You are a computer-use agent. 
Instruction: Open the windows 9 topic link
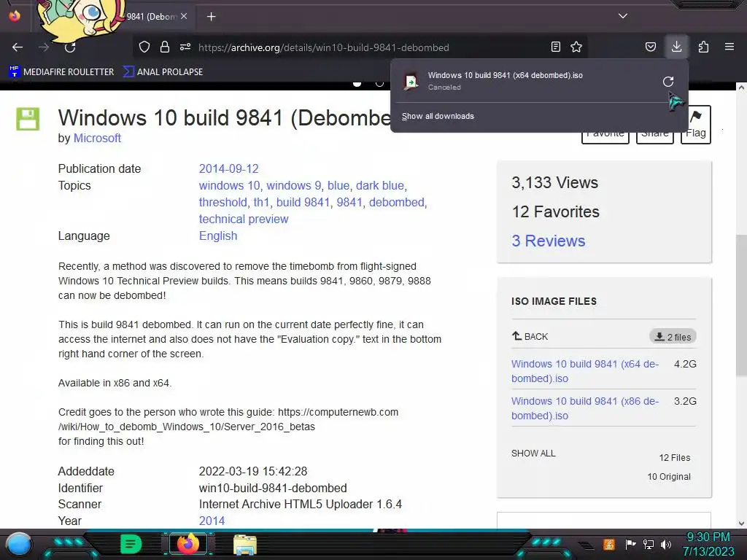coord(293,185)
